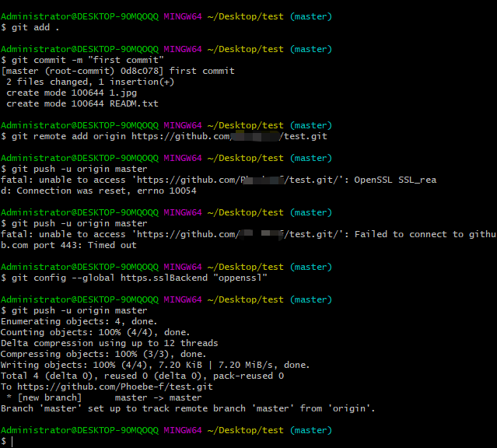Click "2 files changed, 1 insertion(+)" output

pos(90,82)
